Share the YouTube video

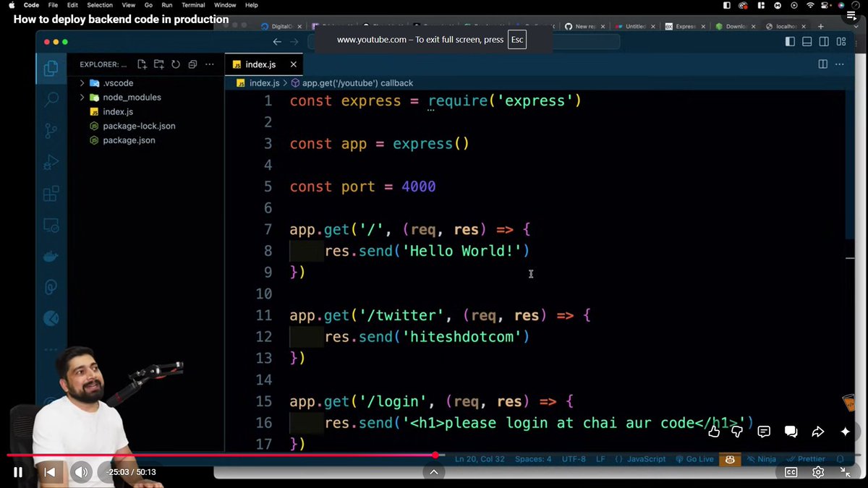[x=818, y=432]
